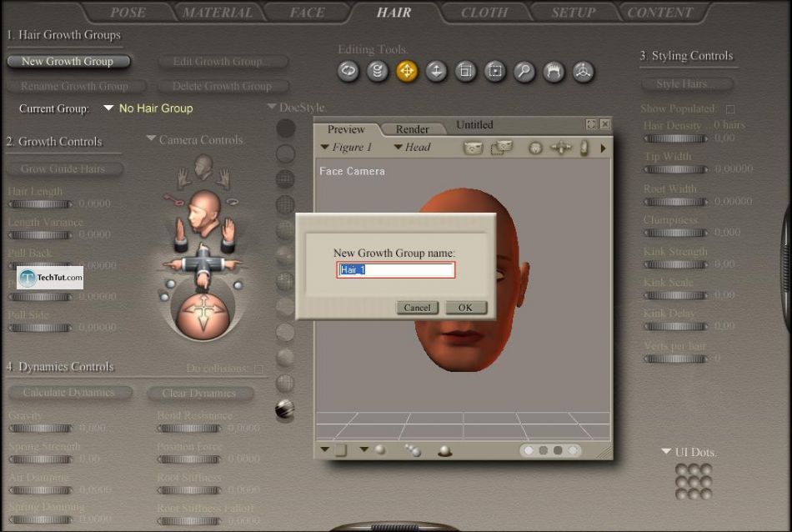Image resolution: width=792 pixels, height=532 pixels.
Task: Open the DocStyle dropdown arrow
Action: click(x=272, y=107)
